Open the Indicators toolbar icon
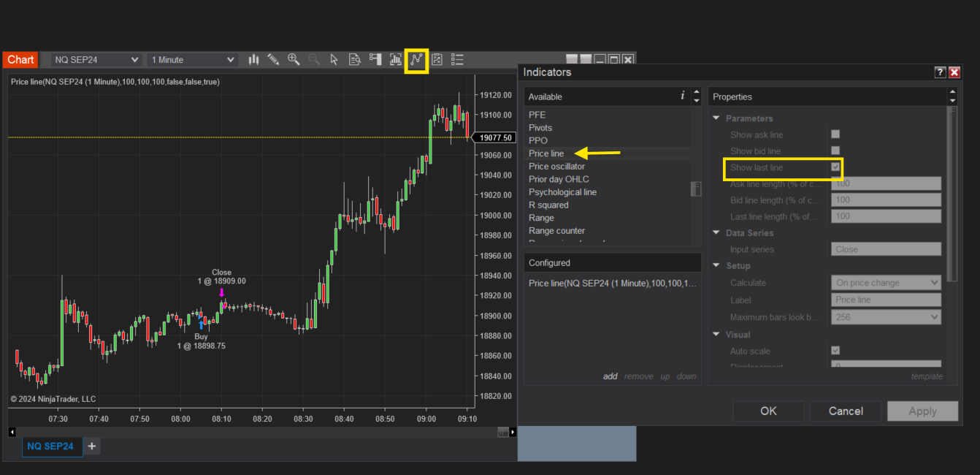980x475 pixels. coord(416,60)
